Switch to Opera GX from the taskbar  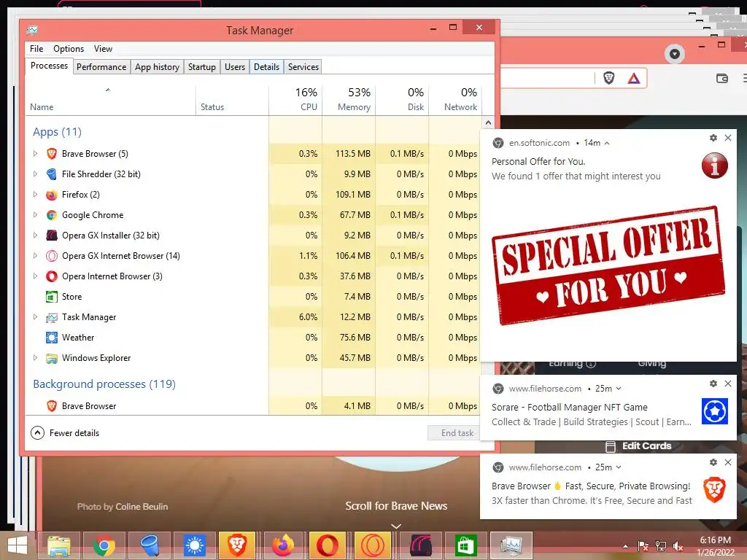pyautogui.click(x=373, y=545)
